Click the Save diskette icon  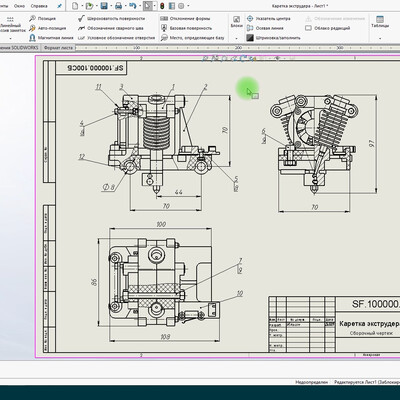pyautogui.click(x=104, y=6)
